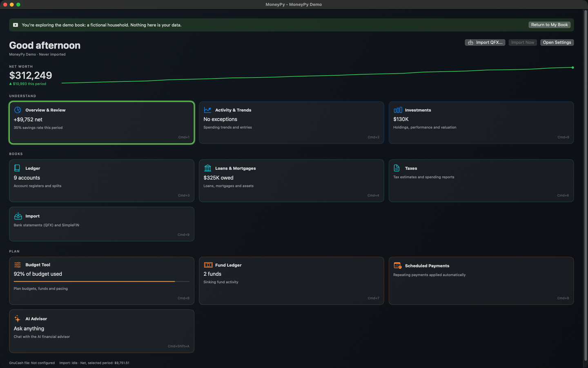The width and height of the screenshot is (588, 368).
Task: Click the Activity & Trends line chart icon
Action: click(x=207, y=110)
